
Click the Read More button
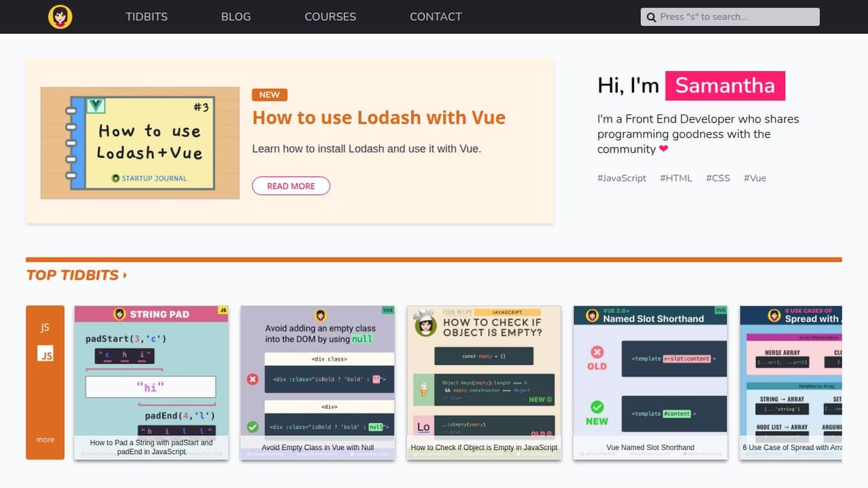pos(291,186)
